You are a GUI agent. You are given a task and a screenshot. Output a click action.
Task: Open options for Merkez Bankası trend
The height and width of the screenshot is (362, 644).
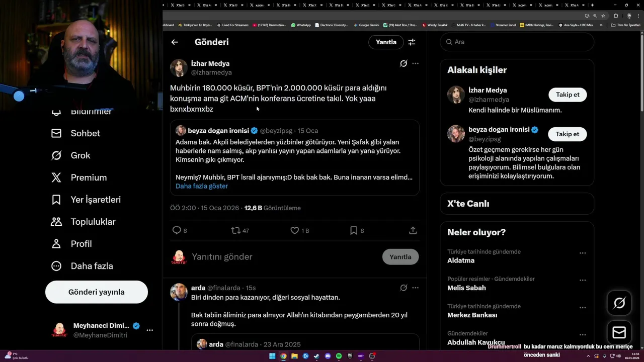click(583, 307)
